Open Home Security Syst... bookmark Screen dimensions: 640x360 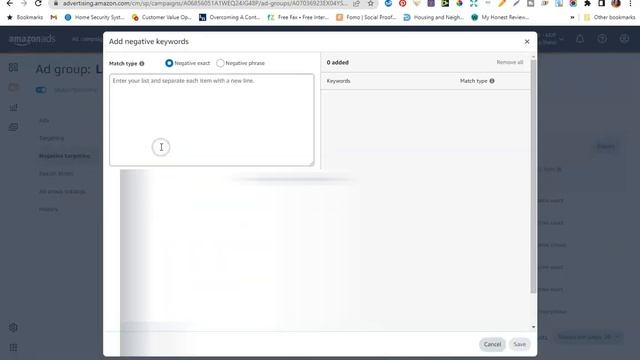point(94,18)
